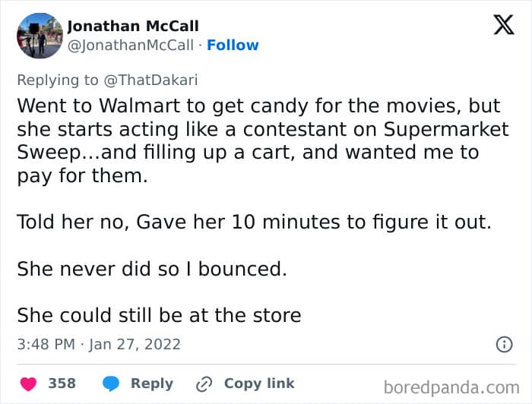Click the chain link copy icon
This screenshot has width=532, height=404.
204,383
